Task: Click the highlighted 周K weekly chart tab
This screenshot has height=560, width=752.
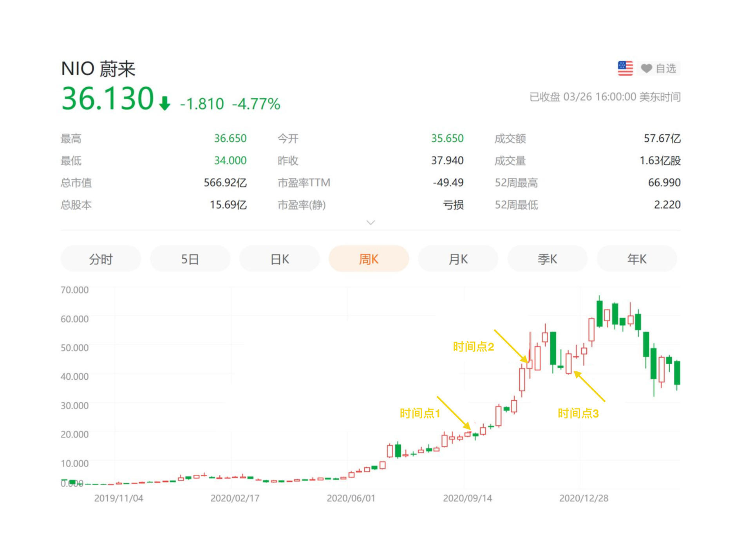Action: pos(368,259)
